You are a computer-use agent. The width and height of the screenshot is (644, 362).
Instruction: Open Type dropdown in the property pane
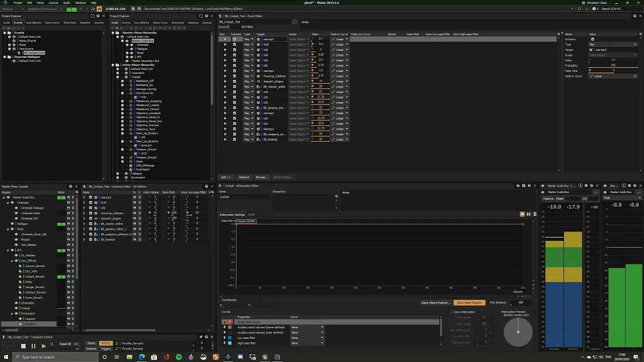[x=613, y=44]
